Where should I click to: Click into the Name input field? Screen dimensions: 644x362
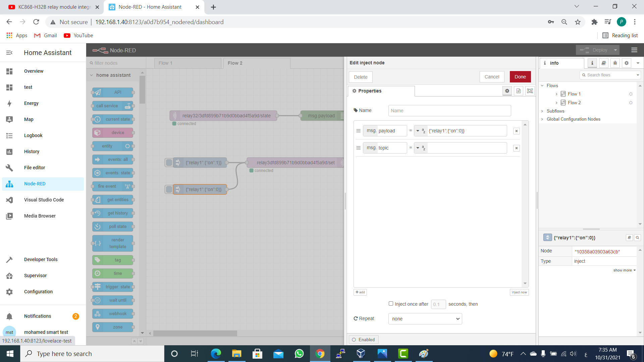[449, 111]
